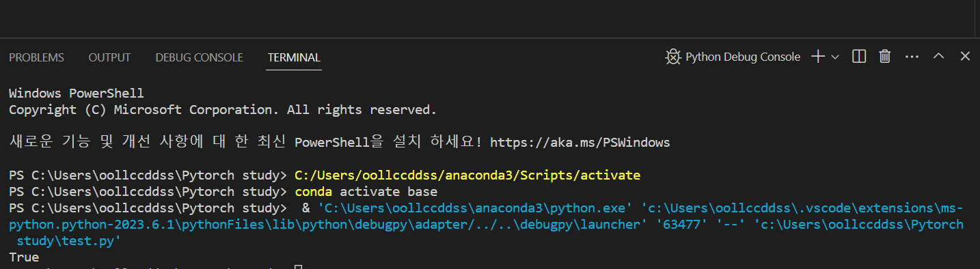Image resolution: width=980 pixels, height=269 pixels.
Task: Close the bottom panel with X
Action: coord(965,57)
